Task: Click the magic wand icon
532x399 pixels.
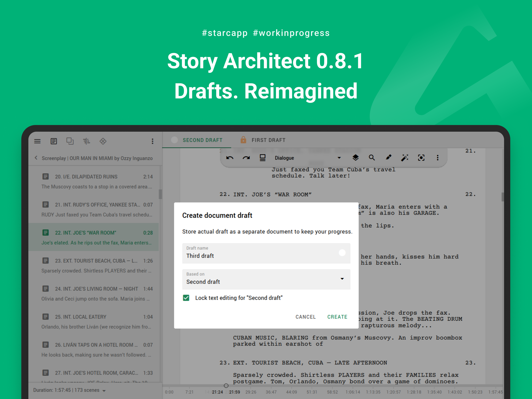Action: click(x=405, y=158)
